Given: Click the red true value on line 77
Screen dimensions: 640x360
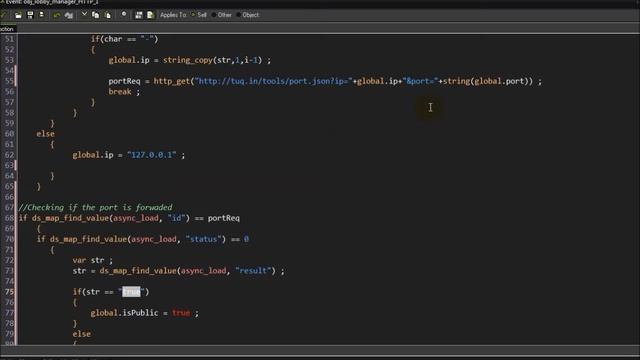Looking at the screenshot, I should (x=181, y=313).
